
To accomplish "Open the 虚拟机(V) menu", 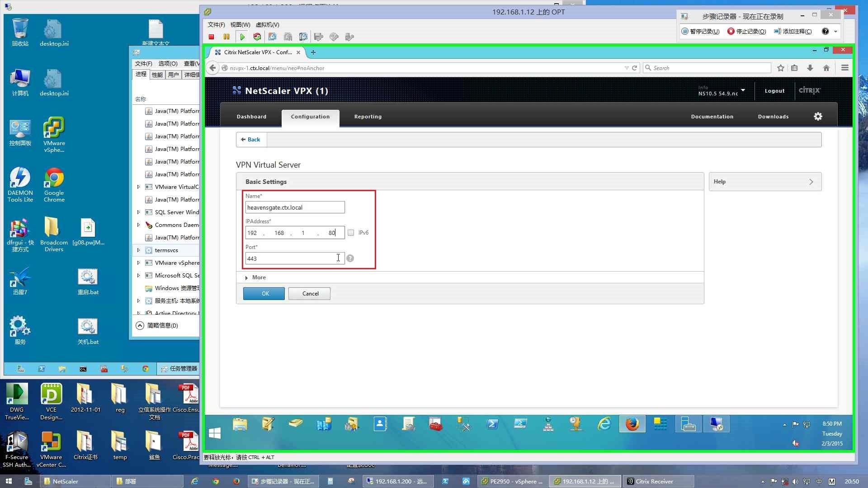I will 267,25.
